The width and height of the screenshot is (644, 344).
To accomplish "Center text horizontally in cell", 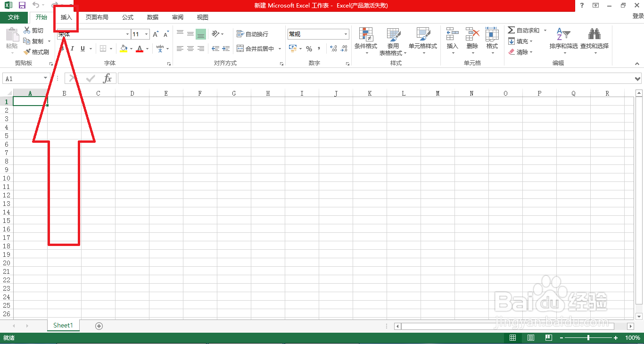I will point(190,49).
